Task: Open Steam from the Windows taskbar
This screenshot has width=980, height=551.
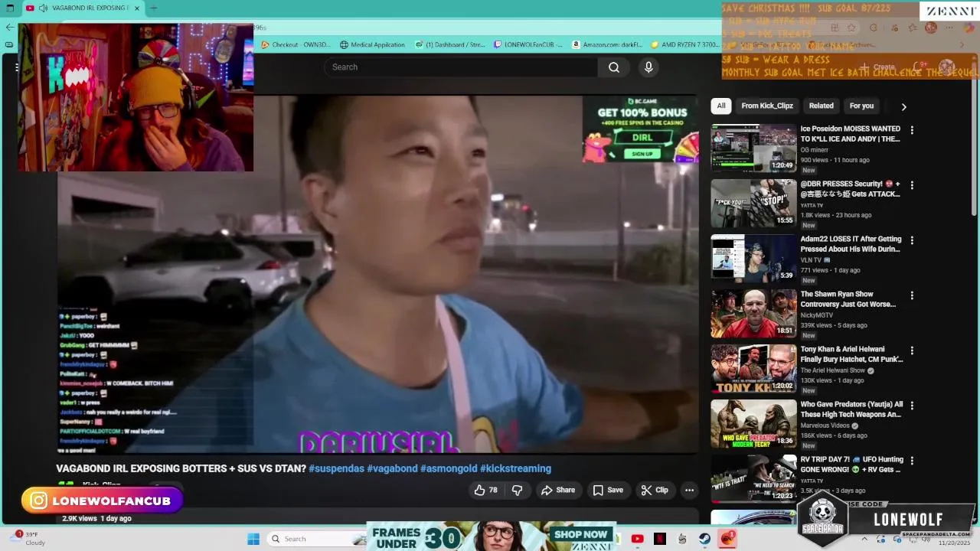Action: click(704, 539)
